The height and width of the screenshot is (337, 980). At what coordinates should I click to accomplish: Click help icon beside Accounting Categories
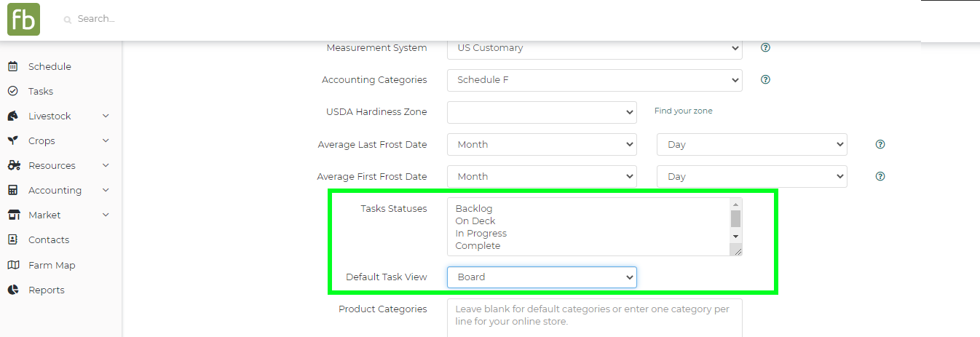tap(765, 80)
